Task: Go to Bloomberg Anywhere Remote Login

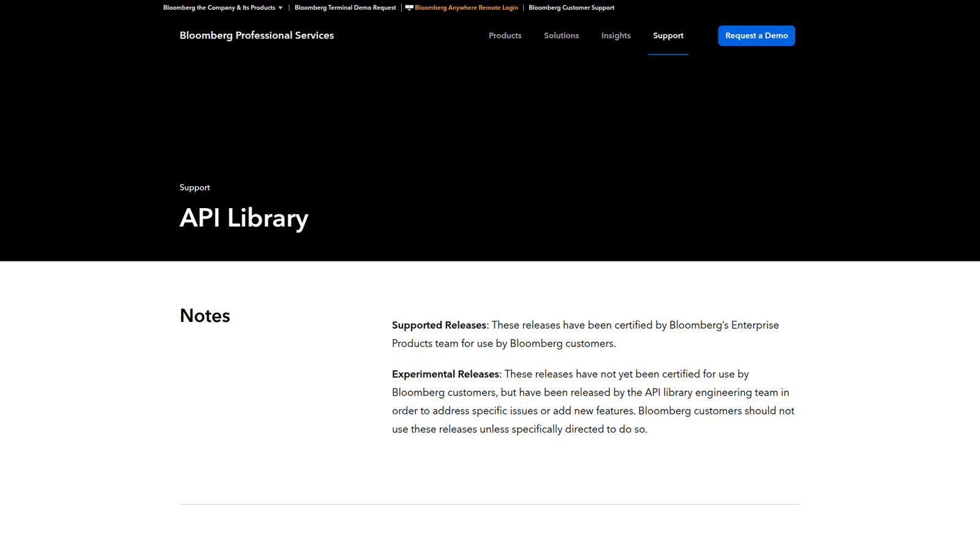Action: click(466, 8)
